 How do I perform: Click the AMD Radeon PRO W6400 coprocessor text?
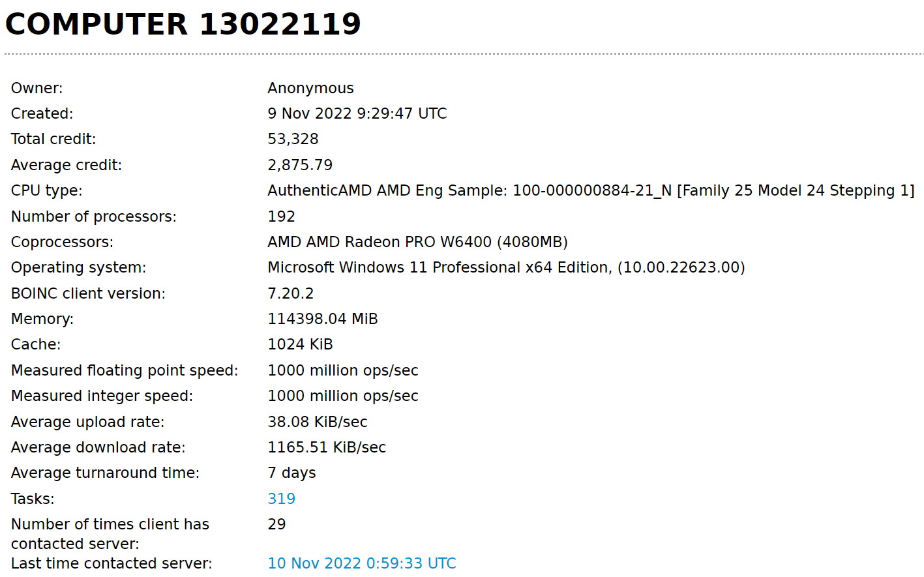pos(417,242)
